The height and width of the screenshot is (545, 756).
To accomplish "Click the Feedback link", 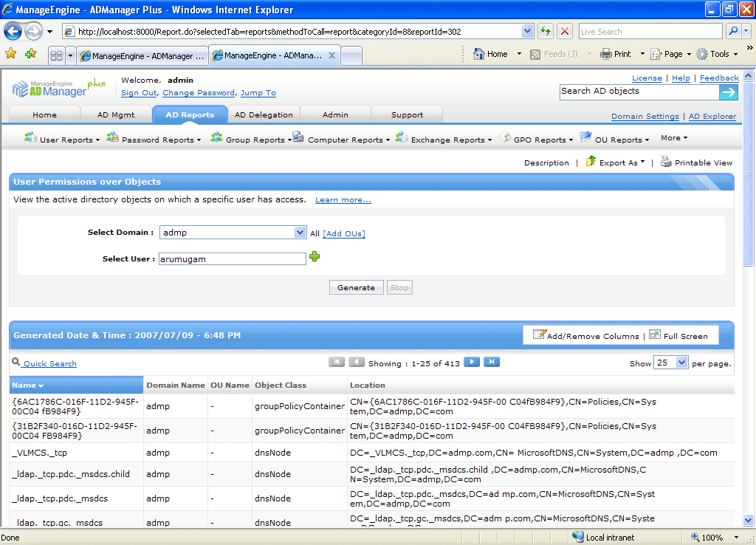I will (719, 78).
